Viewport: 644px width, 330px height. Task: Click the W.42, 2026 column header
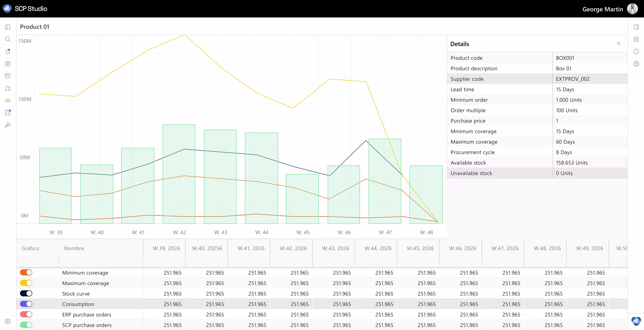coord(293,248)
